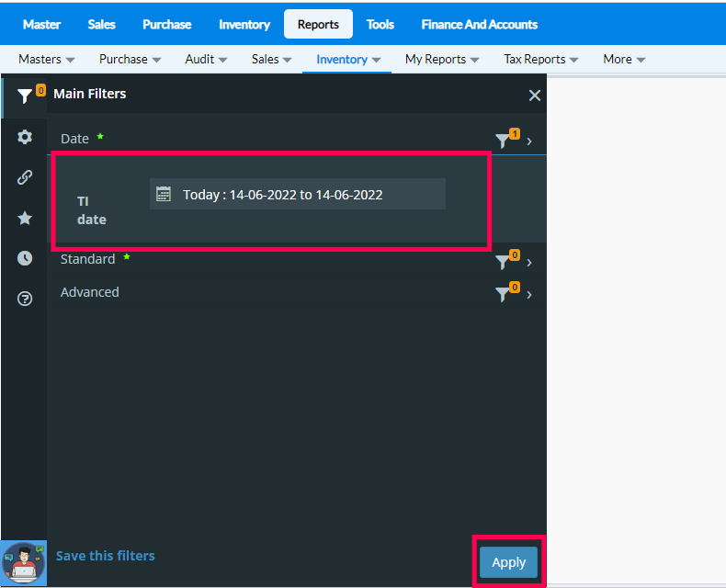Open the Main Filters funnel icon in sidebar
The height and width of the screenshot is (588, 726).
click(x=25, y=96)
